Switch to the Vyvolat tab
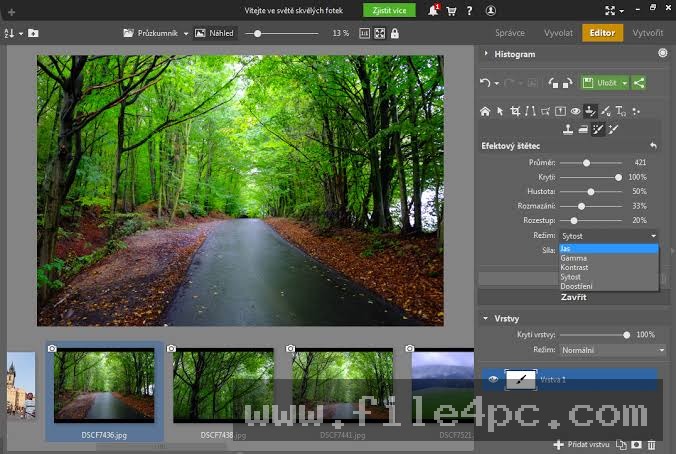The image size is (676, 454). point(558,33)
